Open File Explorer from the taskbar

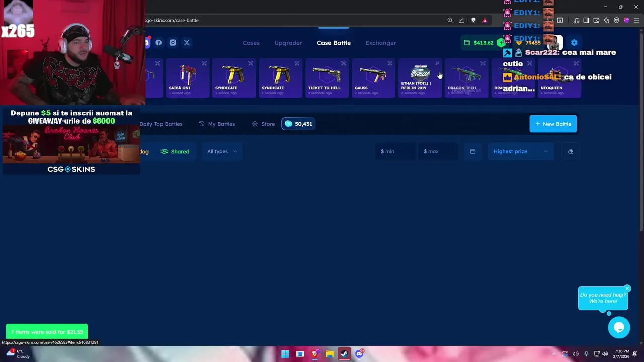pos(330,354)
